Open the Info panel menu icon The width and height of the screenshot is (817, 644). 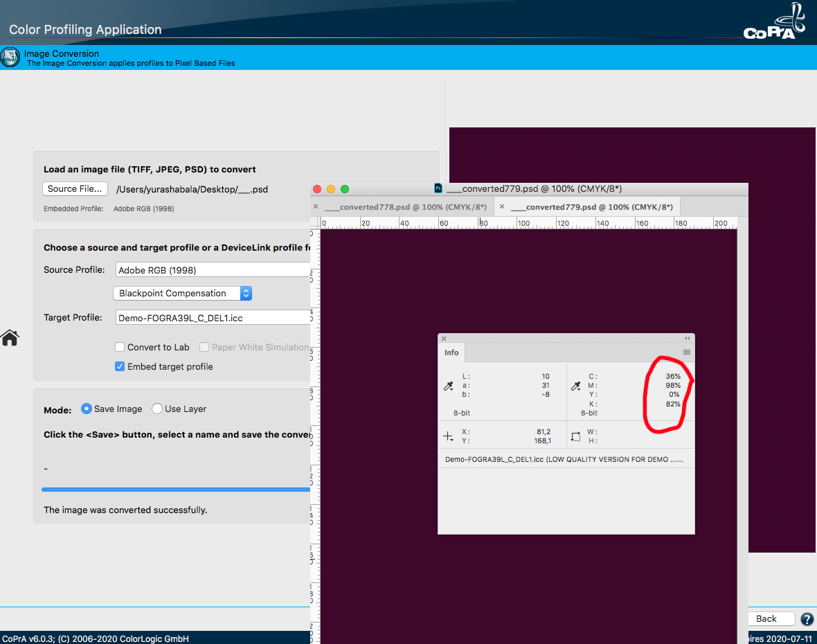[x=687, y=352]
